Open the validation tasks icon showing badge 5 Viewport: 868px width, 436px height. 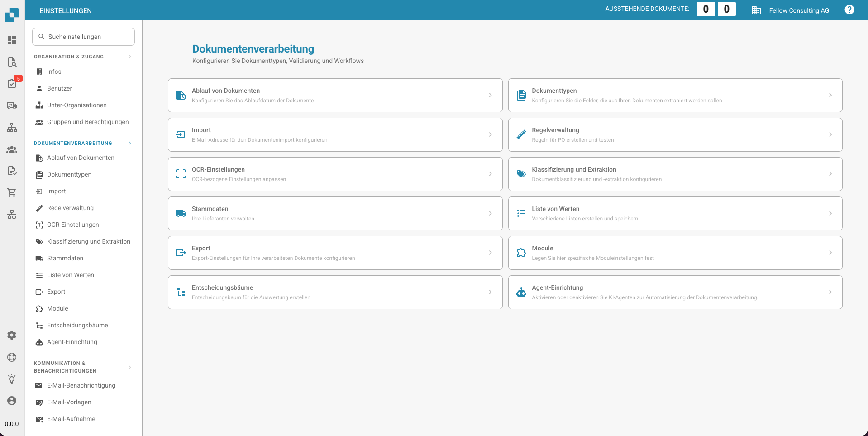pos(12,83)
